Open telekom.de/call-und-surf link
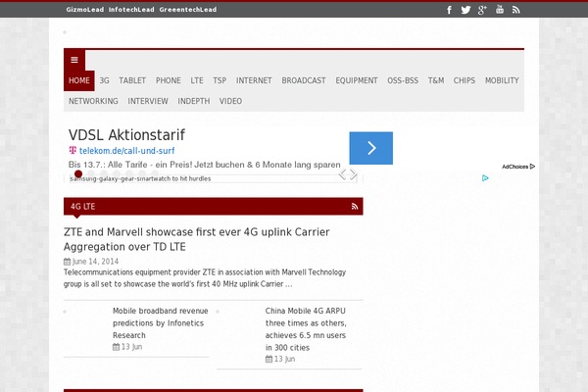This screenshot has width=588, height=392. 126,151
